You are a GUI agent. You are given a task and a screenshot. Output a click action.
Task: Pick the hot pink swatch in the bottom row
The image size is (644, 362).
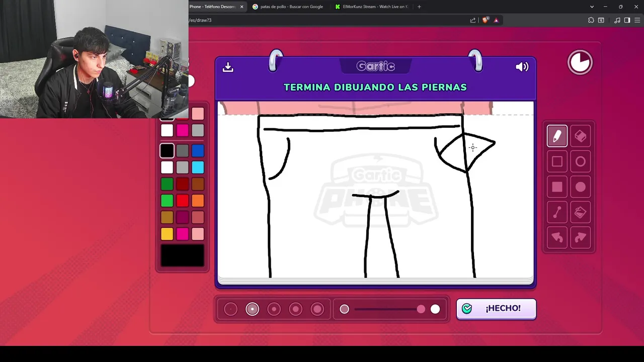pyautogui.click(x=183, y=234)
